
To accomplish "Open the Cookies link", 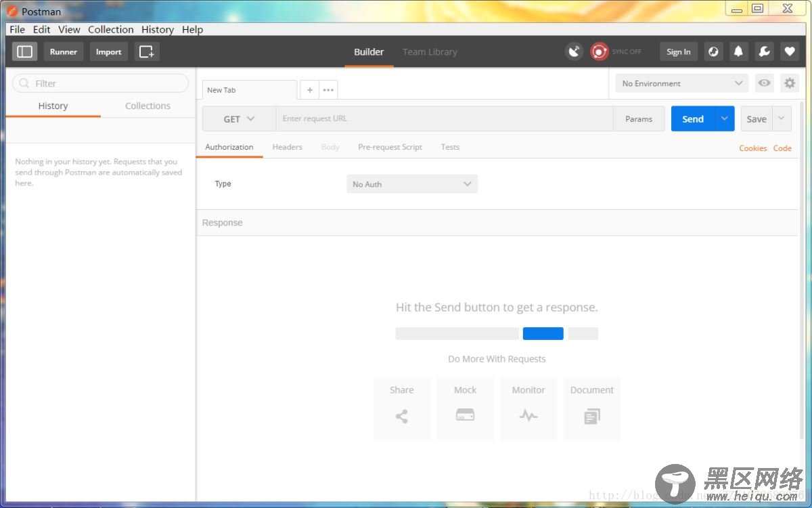I will [753, 148].
